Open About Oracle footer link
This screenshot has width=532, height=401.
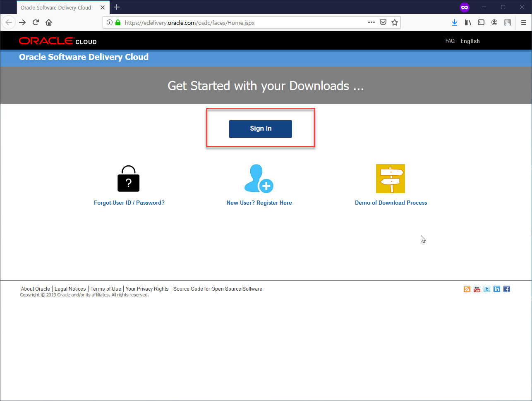[36, 289]
